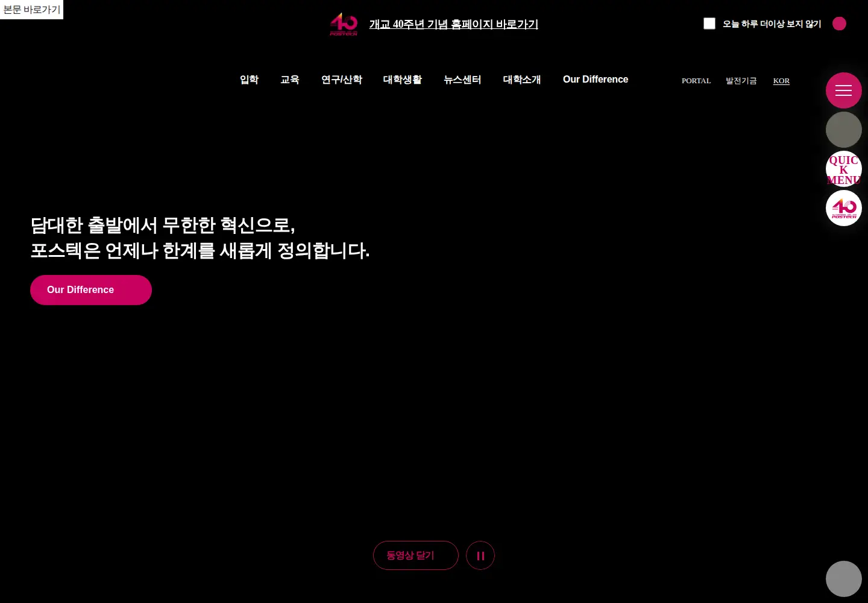Open the KOR language selector

click(x=781, y=81)
